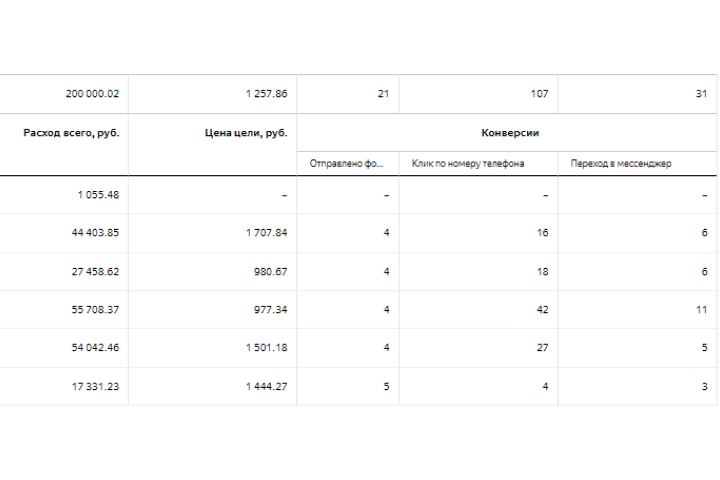The image size is (720, 480).
Task: Click the phone clicks cell showing 42
Action: click(543, 310)
